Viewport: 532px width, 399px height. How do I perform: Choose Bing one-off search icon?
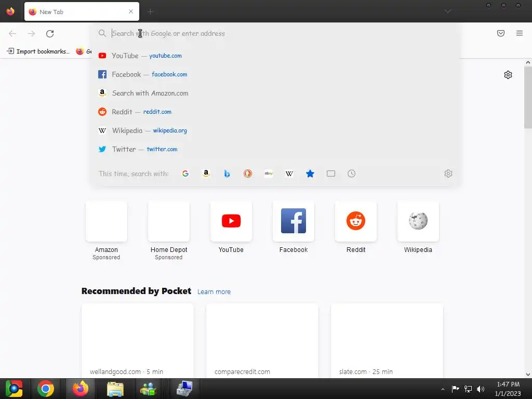coord(227,174)
